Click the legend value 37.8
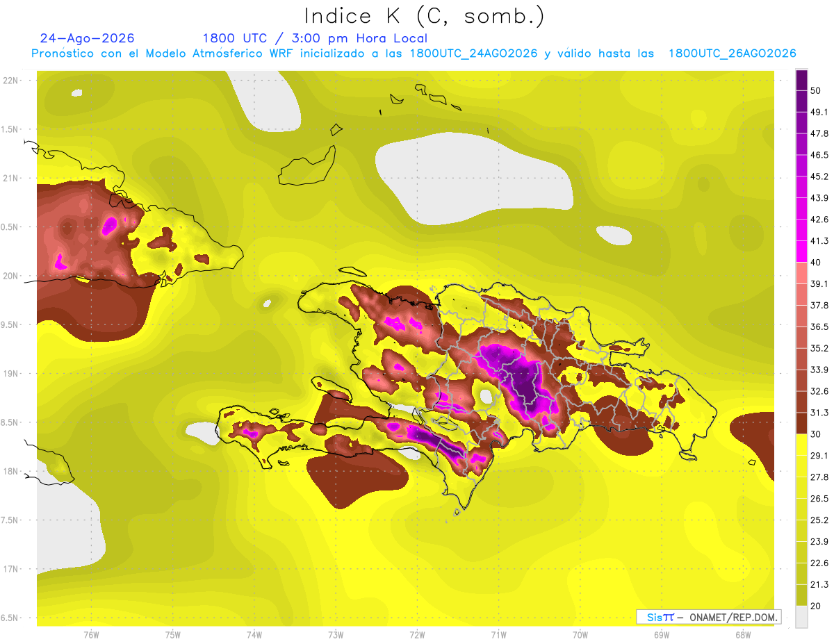 [819, 305]
